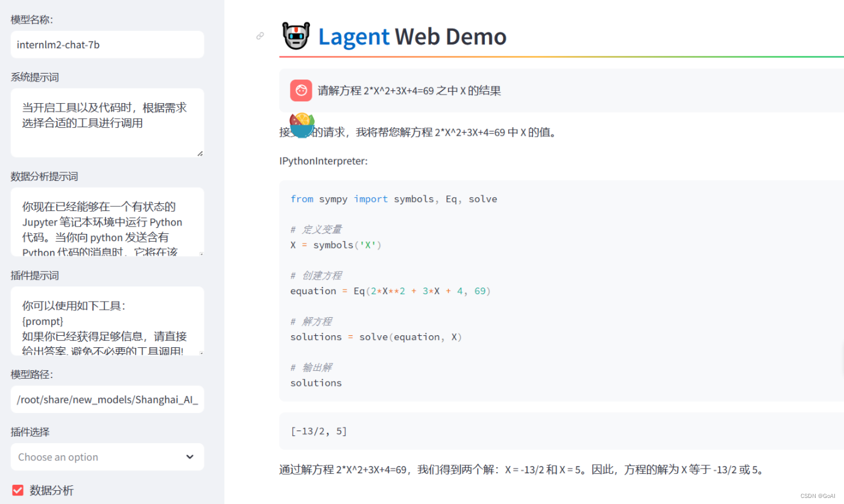This screenshot has width=844, height=504.
Task: Expand plugin options with chevron arrow
Action: click(x=191, y=457)
